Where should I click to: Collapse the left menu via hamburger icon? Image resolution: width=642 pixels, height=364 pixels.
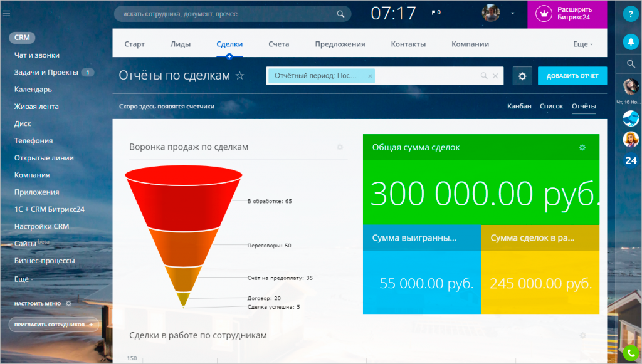(x=6, y=14)
